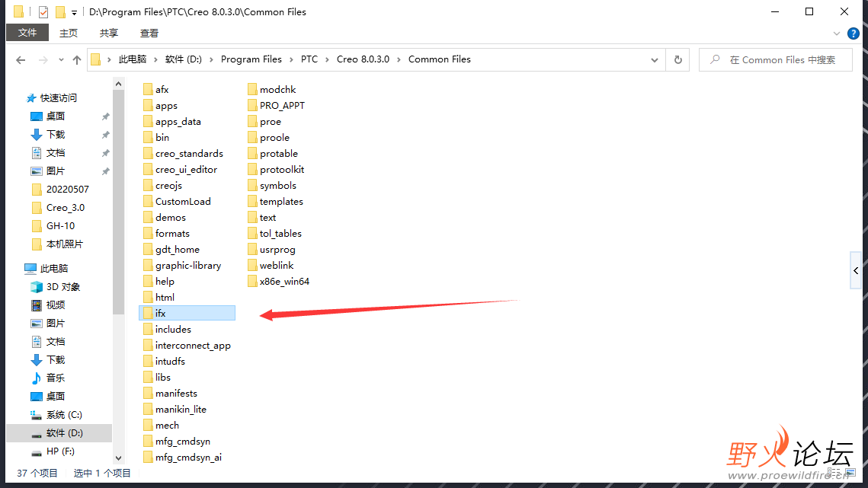Screen dimensions: 868x488
Task: Open the Help question mark icon
Action: pos(853,33)
